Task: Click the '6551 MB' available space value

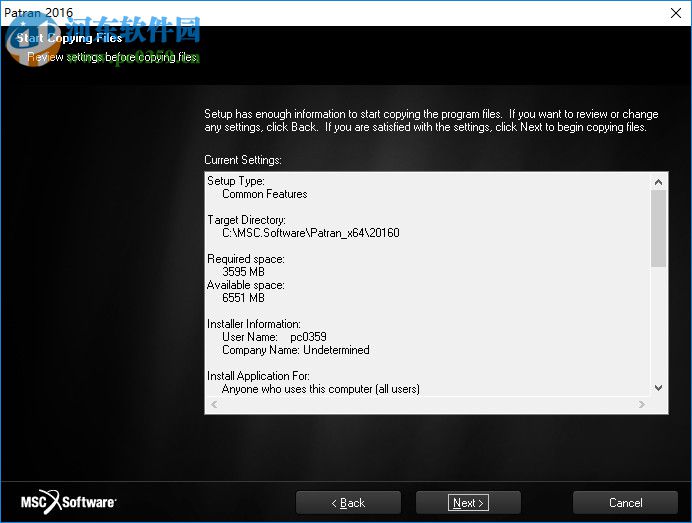Action: 243,297
